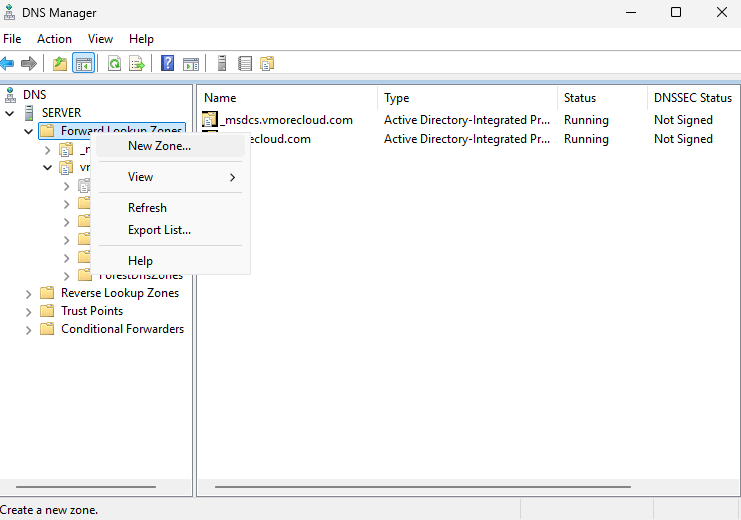Click Running status of _msdcs.vmorecloud.com

pos(586,120)
